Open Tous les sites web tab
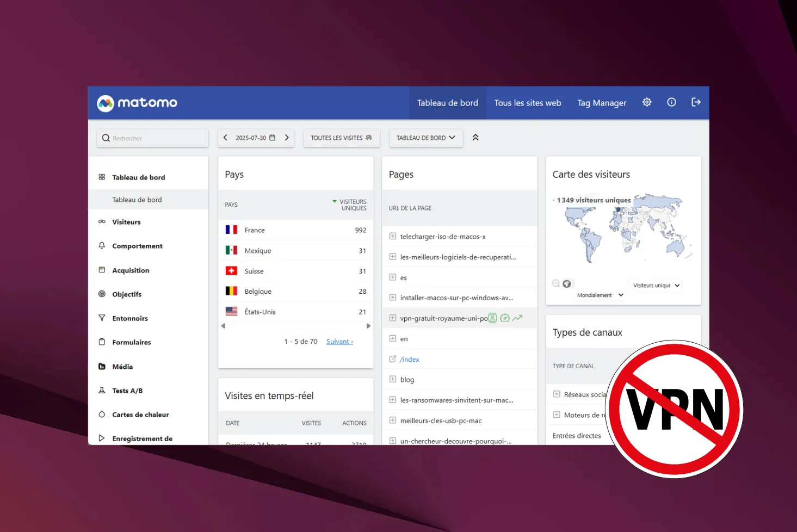Screen dimensions: 797x532 click(528, 103)
